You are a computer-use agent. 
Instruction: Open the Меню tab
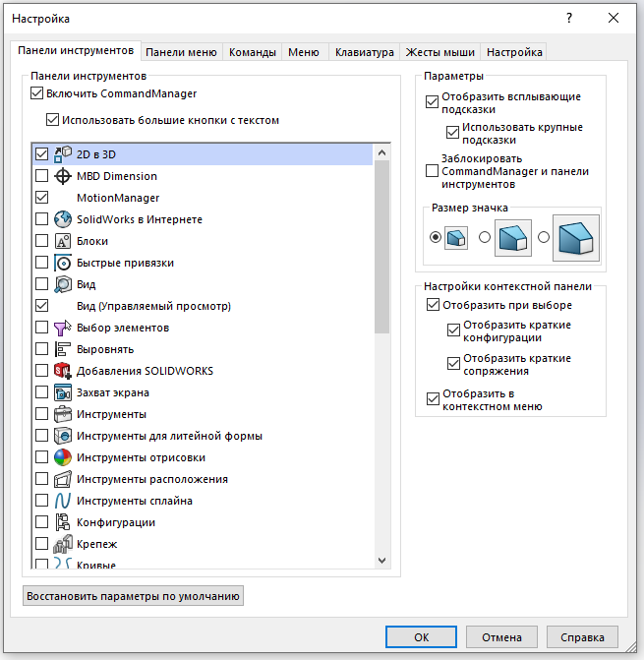click(x=304, y=52)
